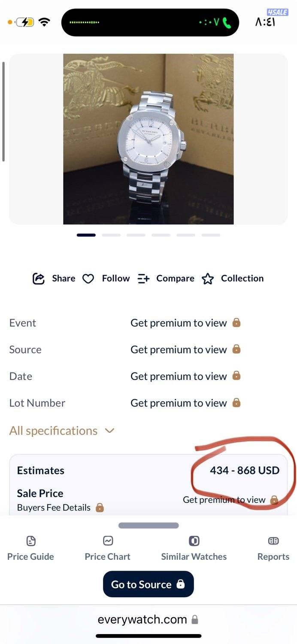Click Get premium to view for Source
Screen dimensions: 297x644
179,350
